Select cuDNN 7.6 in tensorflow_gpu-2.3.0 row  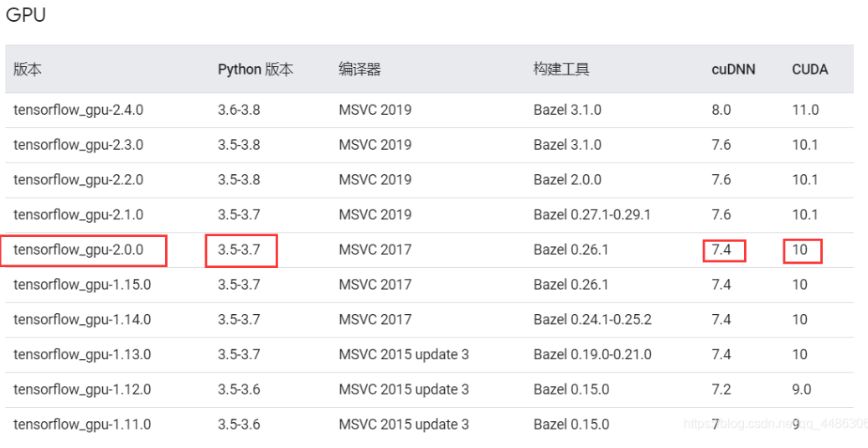click(721, 145)
